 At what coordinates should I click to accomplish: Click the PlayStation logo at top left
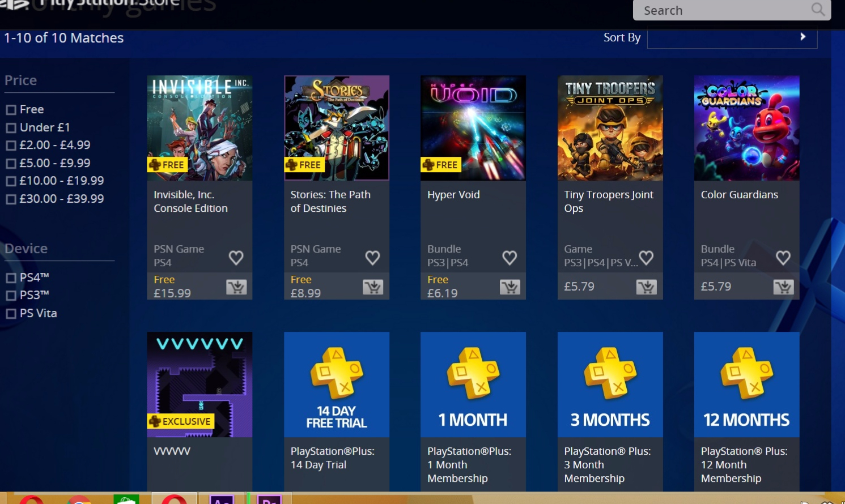(15, 5)
